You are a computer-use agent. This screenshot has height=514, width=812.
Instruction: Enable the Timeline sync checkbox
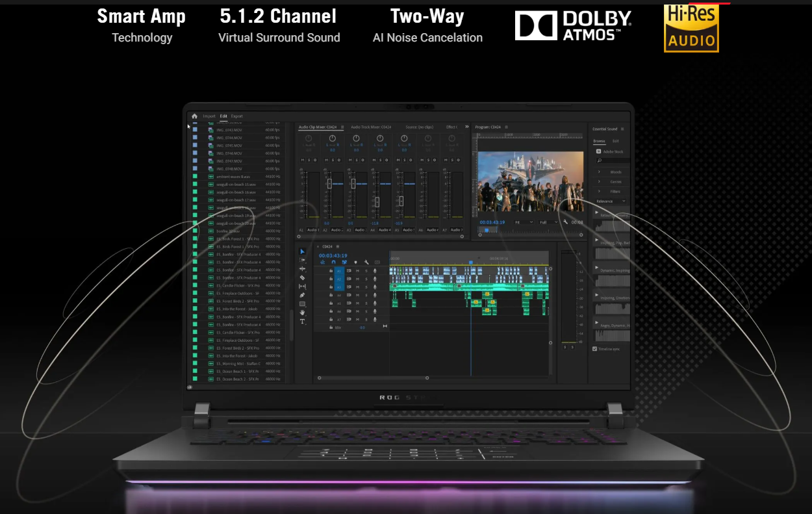pos(594,349)
